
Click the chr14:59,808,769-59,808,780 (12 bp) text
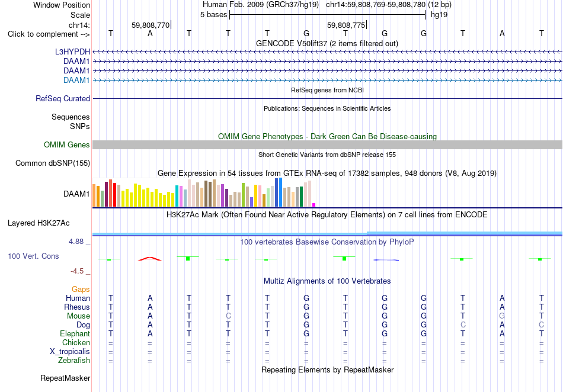(389, 5)
